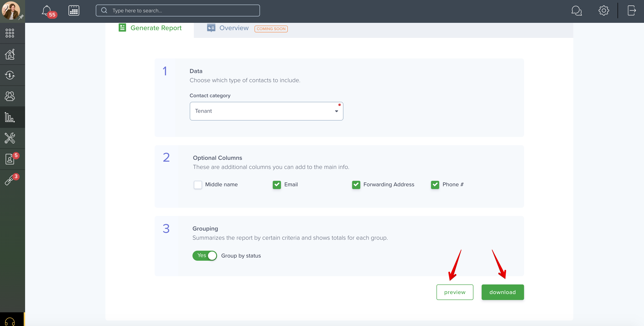Click the Middle name label
This screenshot has width=644, height=326.
pyautogui.click(x=221, y=185)
